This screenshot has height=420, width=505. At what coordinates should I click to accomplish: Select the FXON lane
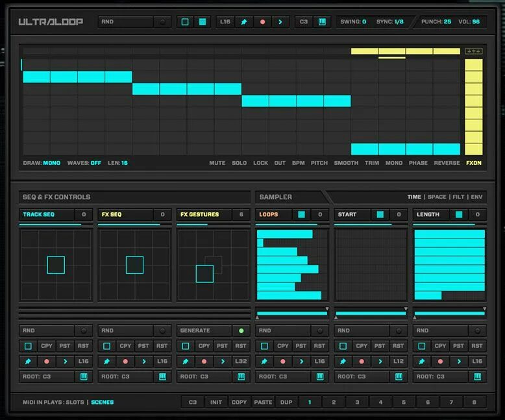(474, 163)
